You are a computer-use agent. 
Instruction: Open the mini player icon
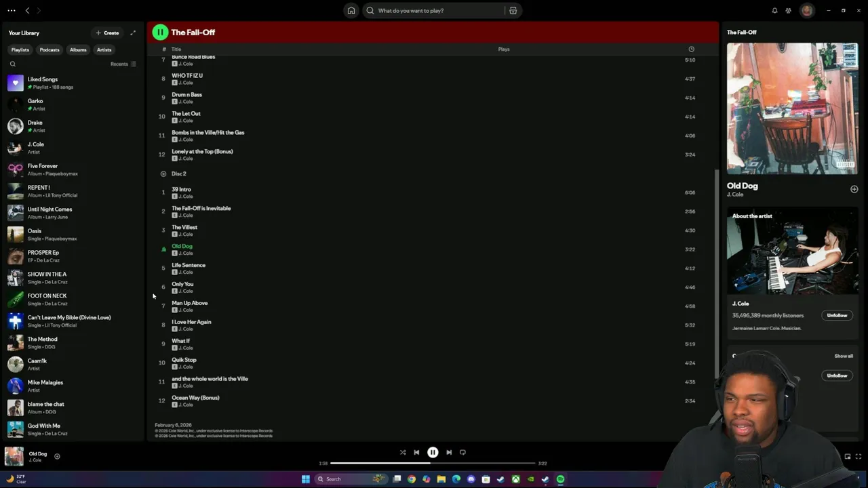point(847,456)
